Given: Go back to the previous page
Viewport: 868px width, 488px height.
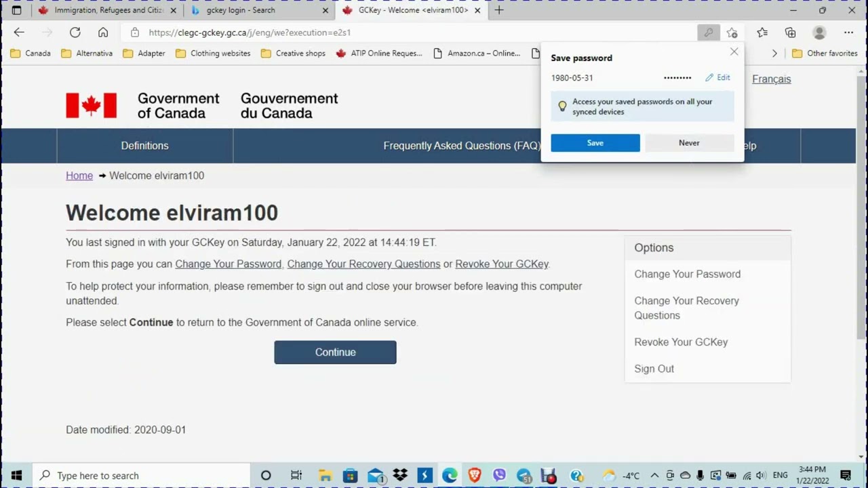Looking at the screenshot, I should pos(19,33).
